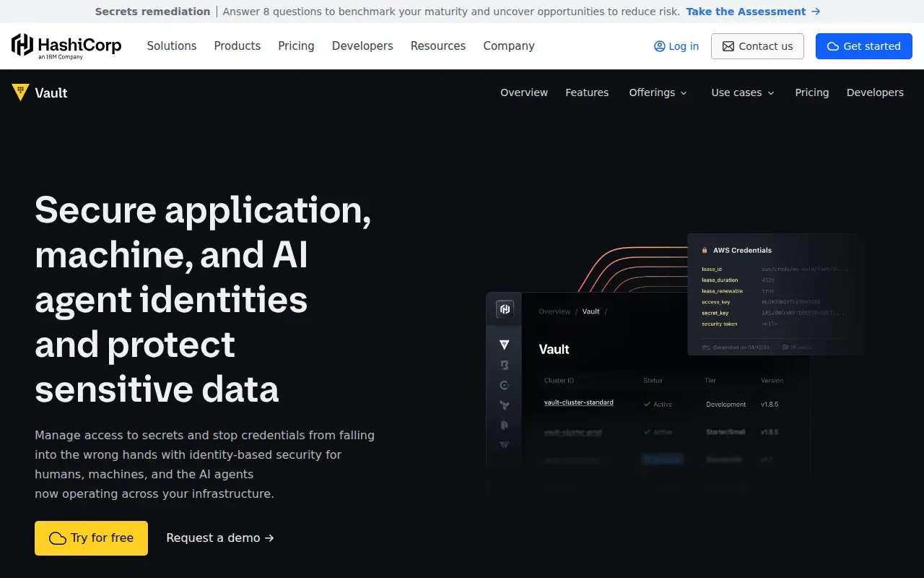Click the vault-cluster-standard link
This screenshot has height=578, width=924.
[579, 402]
